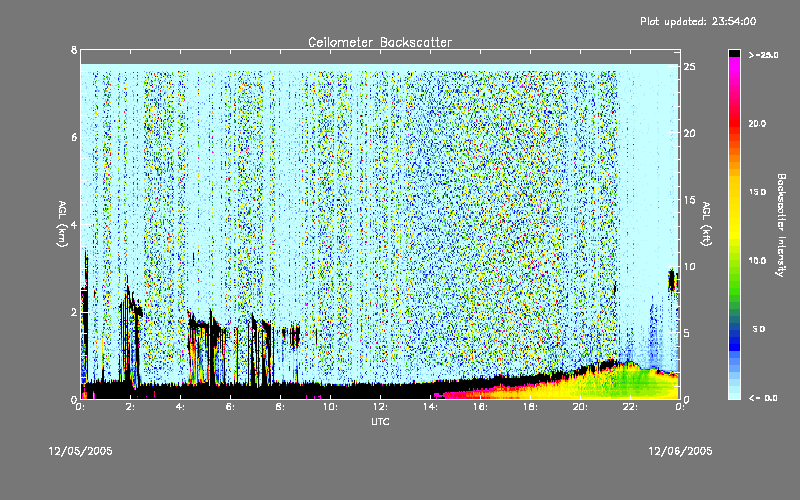Click the '14:' hour tick on the UTC axis
This screenshot has width=800, height=500.
pos(430,407)
